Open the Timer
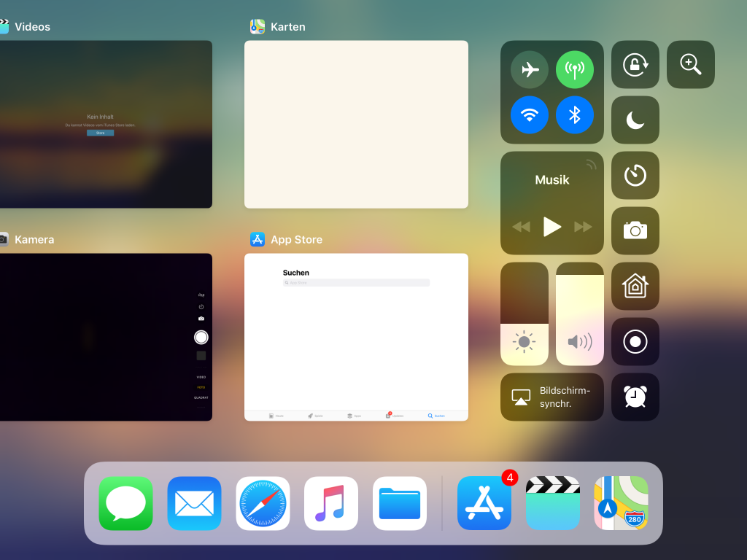The image size is (747, 560). (x=635, y=175)
